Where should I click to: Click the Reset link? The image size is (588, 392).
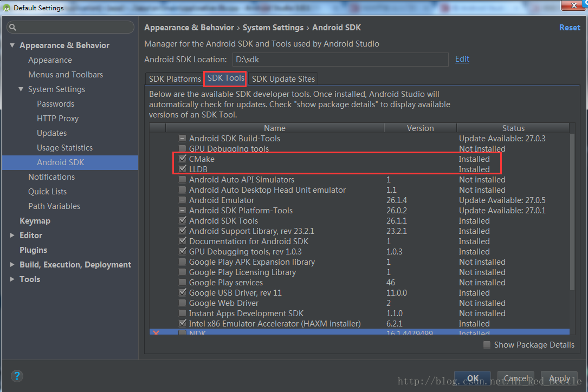point(570,28)
